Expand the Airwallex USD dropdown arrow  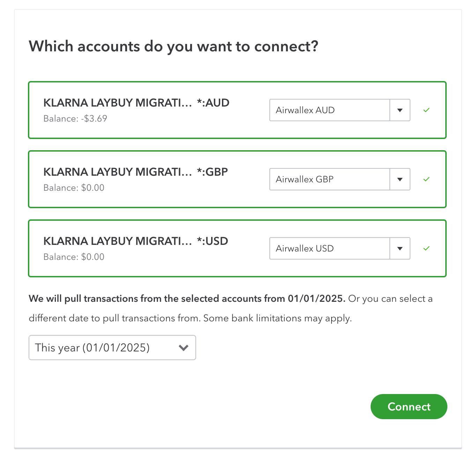[x=400, y=248]
